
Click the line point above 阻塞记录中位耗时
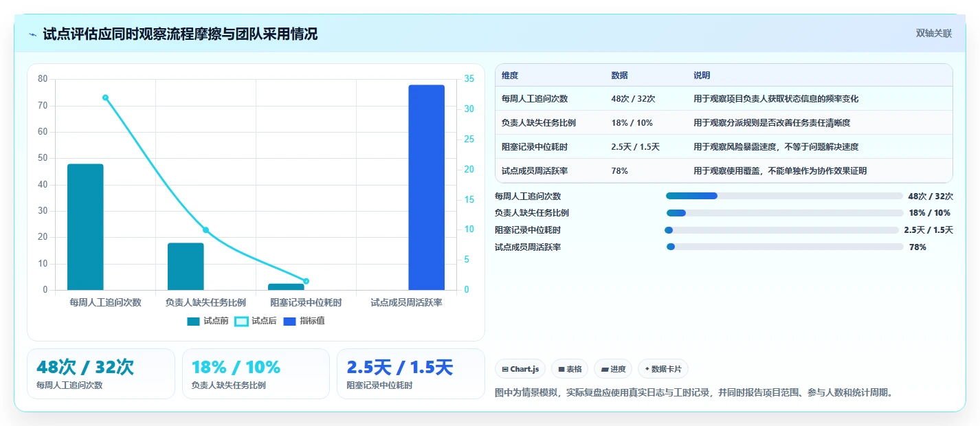(306, 281)
